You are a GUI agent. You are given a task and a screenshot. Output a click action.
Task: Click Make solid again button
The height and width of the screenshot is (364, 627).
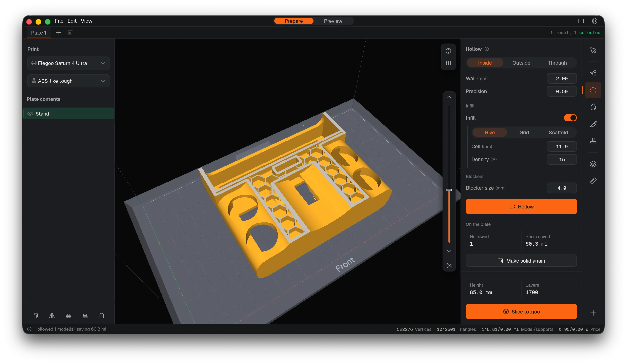(521, 261)
